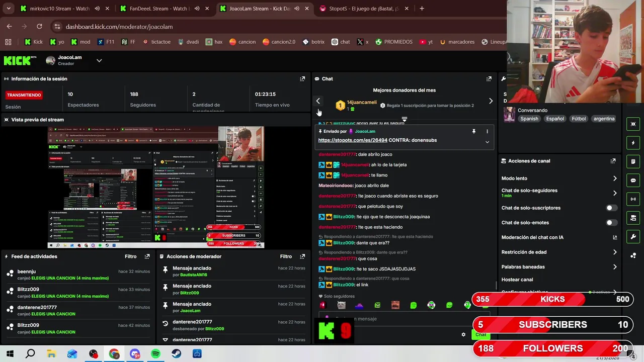Screen dimensions: 644x362
Task: Click Blitzz009 name in el link message
Action: [344, 285]
